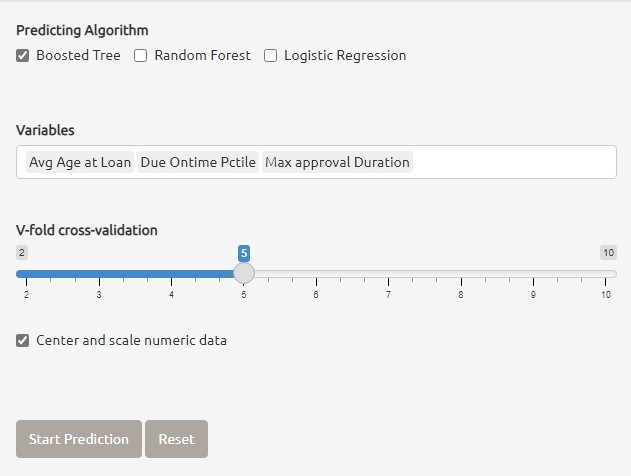Enable the Random Forest algorithm
Screen dimensions: 631x476
tap(141, 56)
